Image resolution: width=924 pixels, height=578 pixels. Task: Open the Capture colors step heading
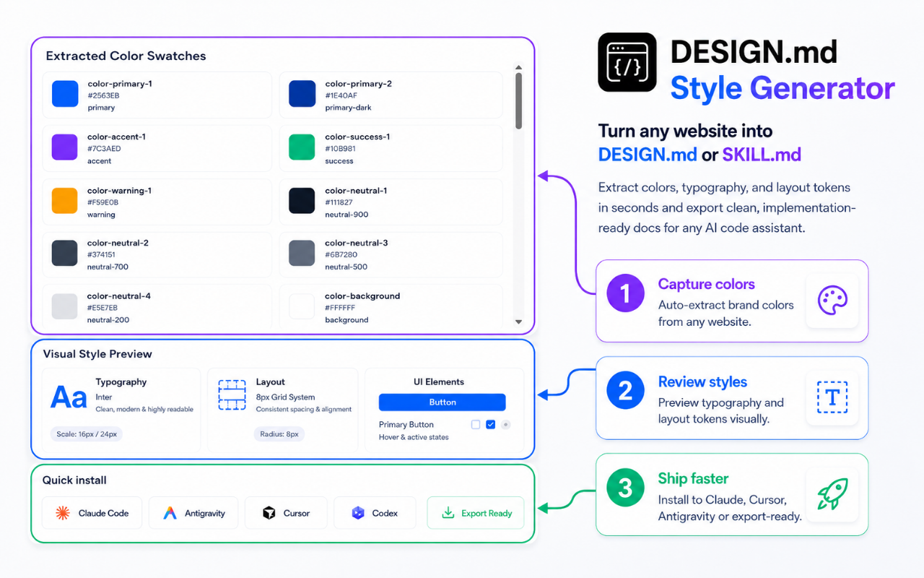(x=707, y=285)
